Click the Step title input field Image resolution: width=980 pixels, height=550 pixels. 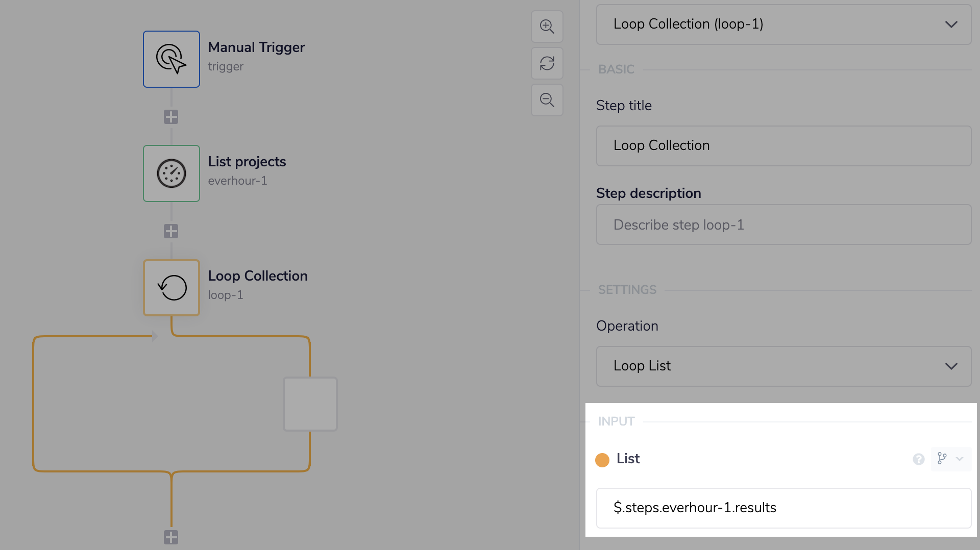pos(783,146)
